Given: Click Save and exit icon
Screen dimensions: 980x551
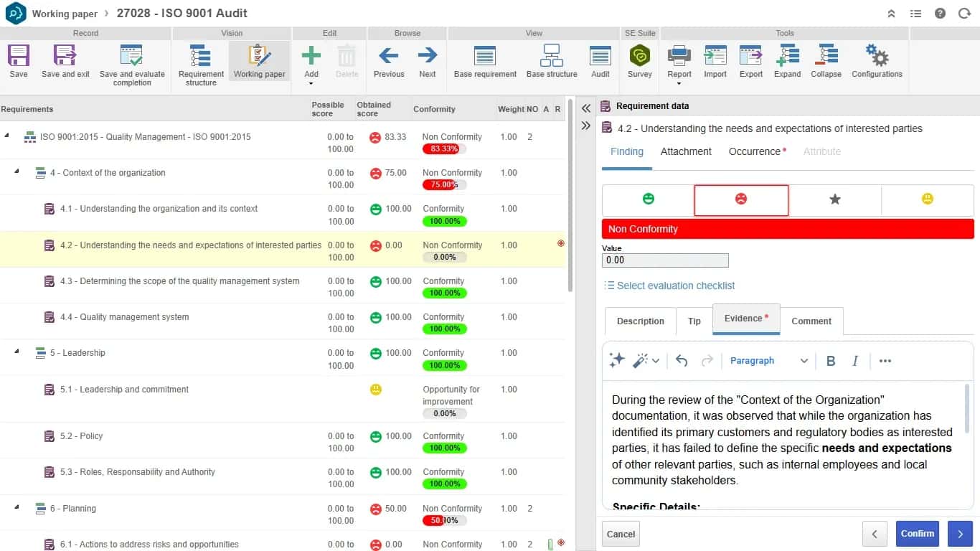Looking at the screenshot, I should click(x=65, y=56).
